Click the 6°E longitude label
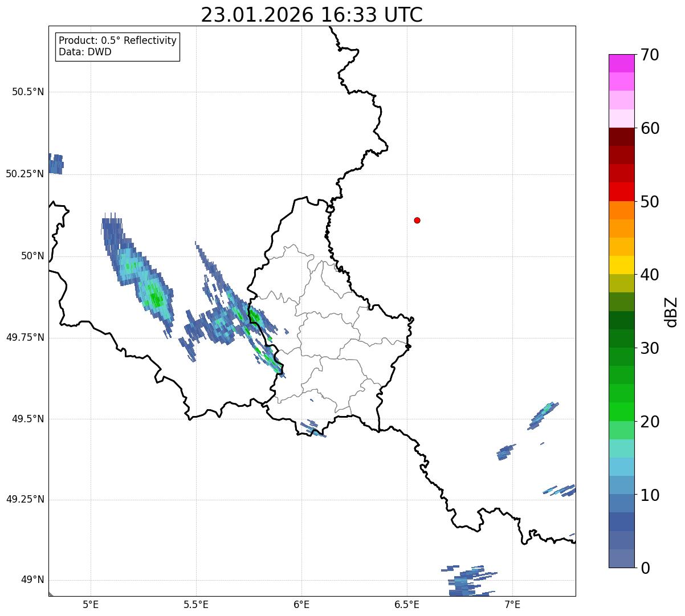This screenshot has height=616, width=685. [301, 604]
